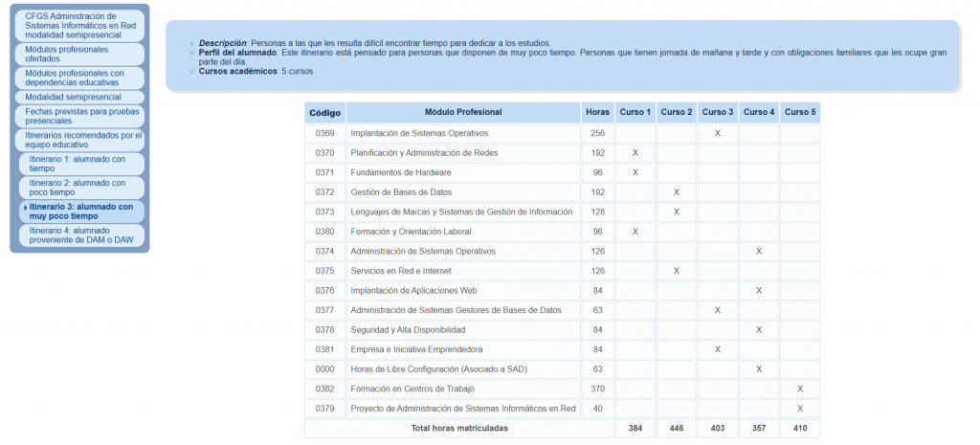Click the Código column header

(325, 113)
